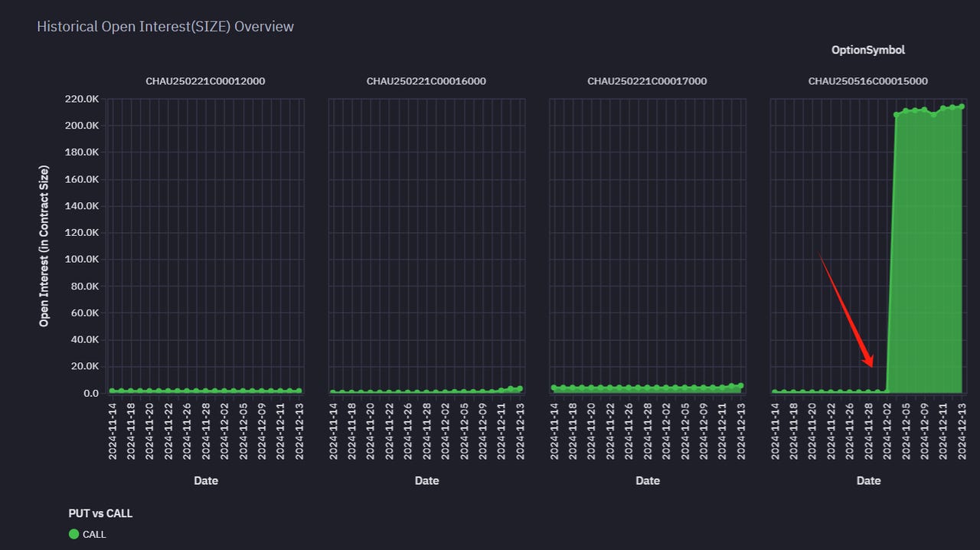
Task: Click the 200.0K y-axis tick
Action: [80, 126]
